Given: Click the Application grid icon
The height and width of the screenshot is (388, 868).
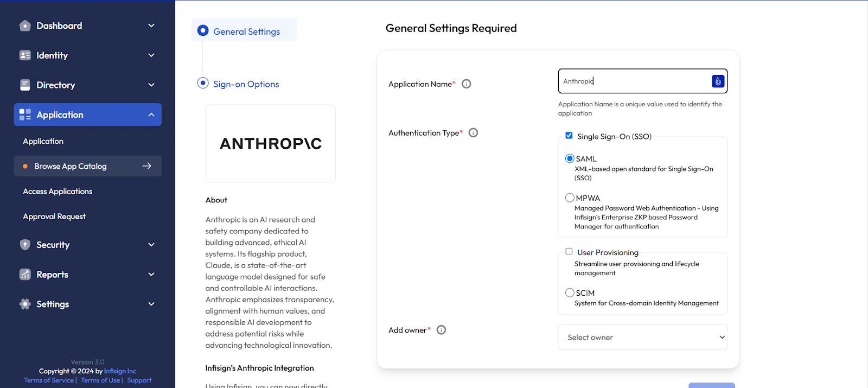Looking at the screenshot, I should [25, 115].
